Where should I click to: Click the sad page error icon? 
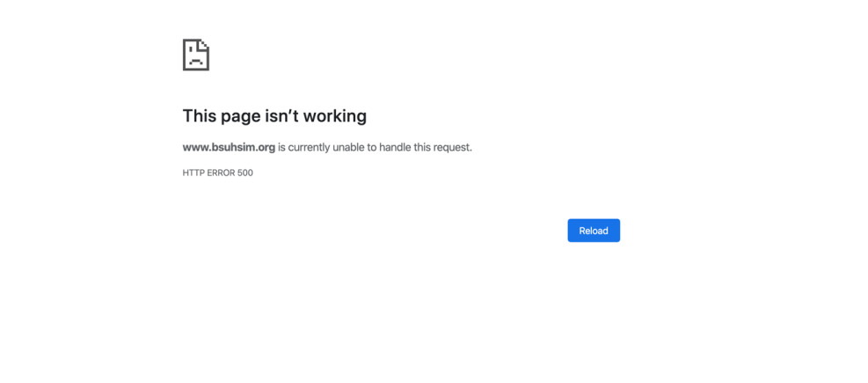coord(195,55)
